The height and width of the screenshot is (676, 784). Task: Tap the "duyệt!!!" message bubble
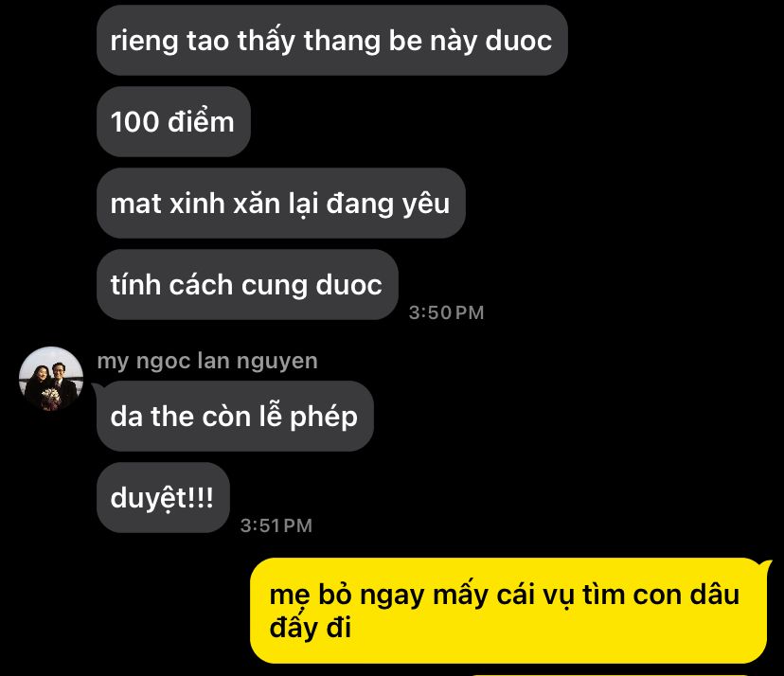click(163, 497)
